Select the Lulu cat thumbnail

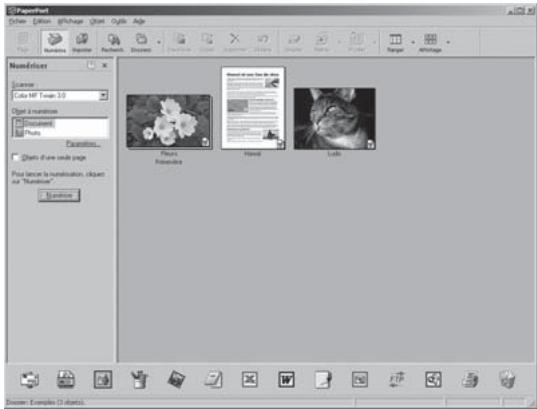[x=335, y=119]
